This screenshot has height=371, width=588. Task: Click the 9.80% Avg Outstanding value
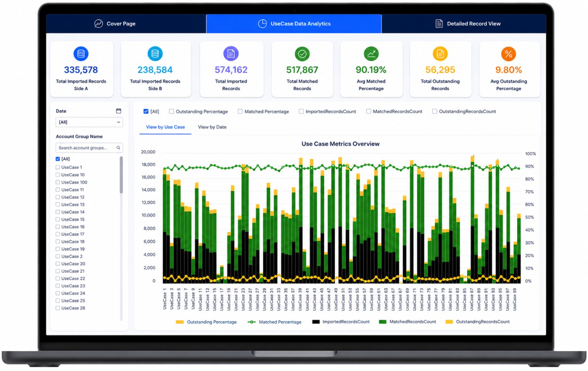click(509, 70)
